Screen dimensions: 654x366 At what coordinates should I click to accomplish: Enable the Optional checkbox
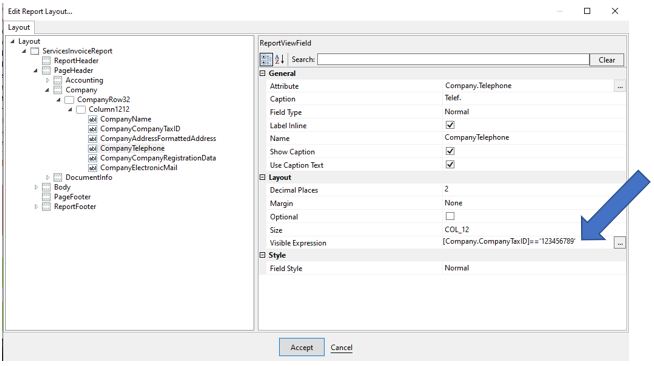pyautogui.click(x=450, y=216)
